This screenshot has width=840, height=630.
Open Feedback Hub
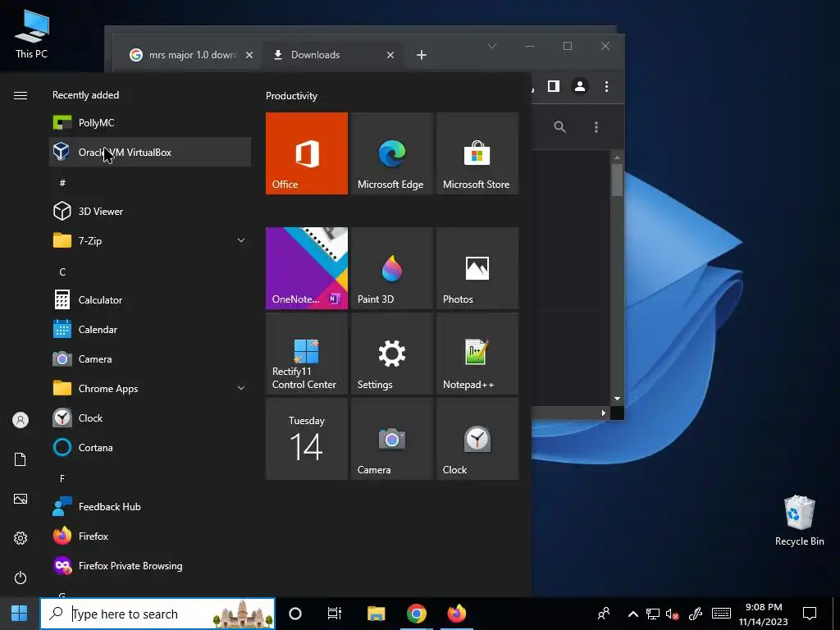(150, 506)
